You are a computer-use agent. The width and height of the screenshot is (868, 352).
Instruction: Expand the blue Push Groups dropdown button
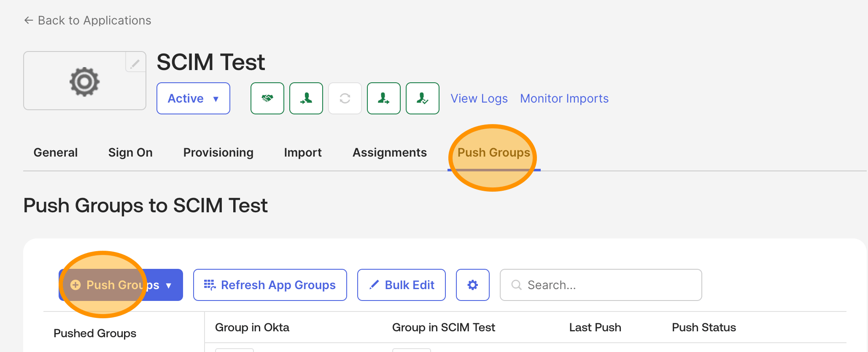[x=121, y=285]
